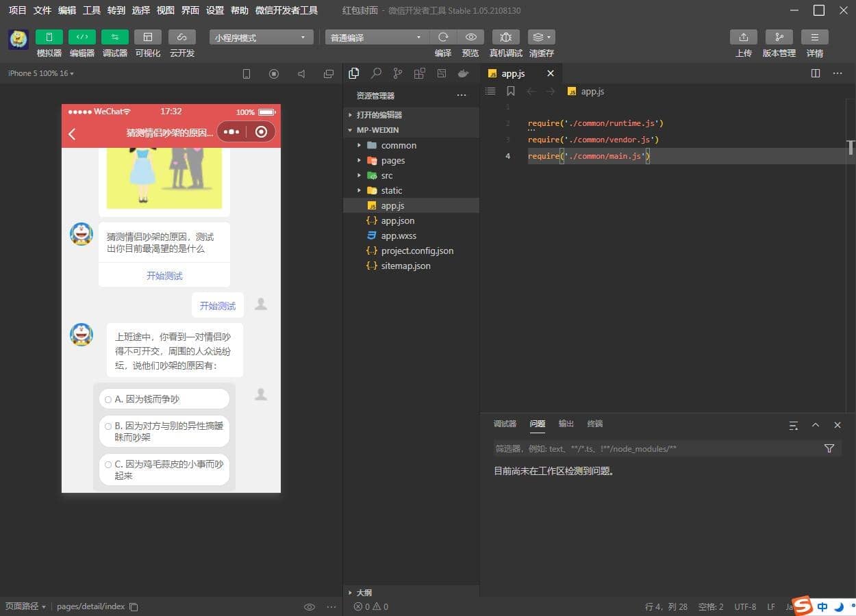
Task: Click the compile refresh icon
Action: (x=443, y=37)
